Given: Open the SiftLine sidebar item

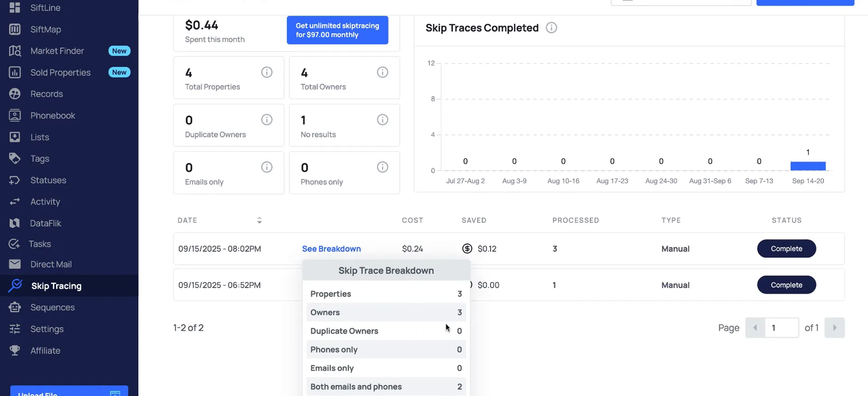Looking at the screenshot, I should coord(45,8).
